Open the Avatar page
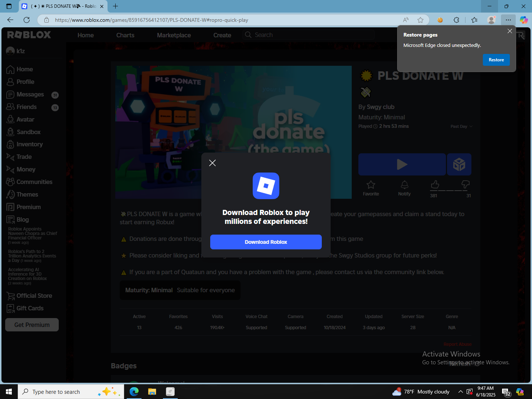The width and height of the screenshot is (532, 399). pyautogui.click(x=21, y=120)
